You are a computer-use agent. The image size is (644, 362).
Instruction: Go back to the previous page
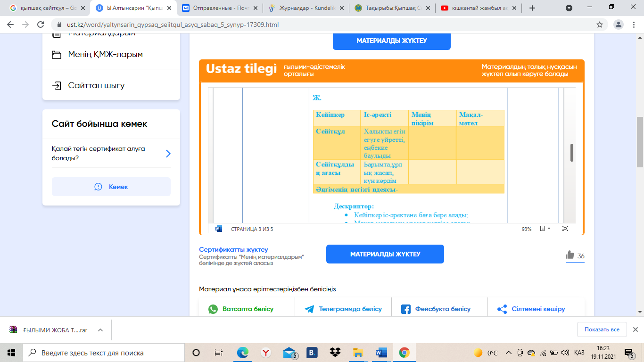pyautogui.click(x=10, y=25)
